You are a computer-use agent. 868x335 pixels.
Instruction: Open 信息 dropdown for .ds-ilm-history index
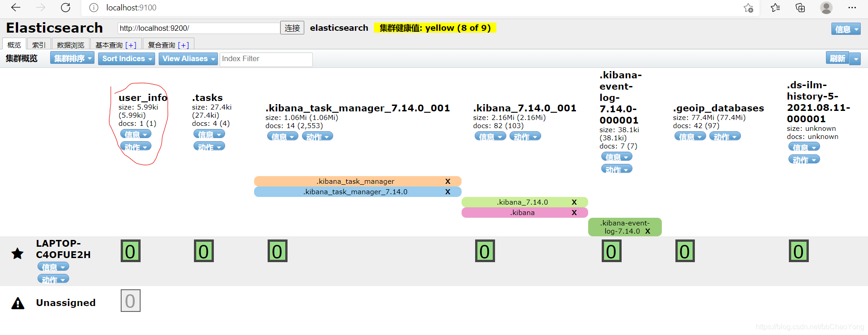(804, 147)
